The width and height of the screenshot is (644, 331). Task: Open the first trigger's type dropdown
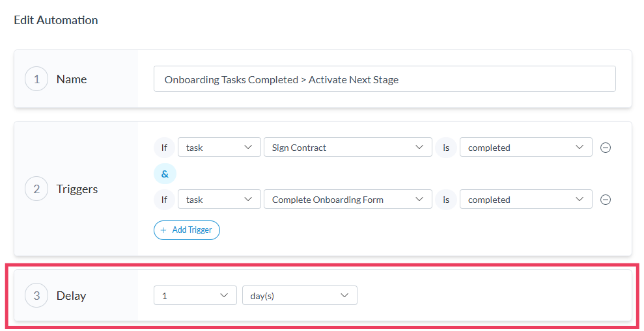click(219, 148)
